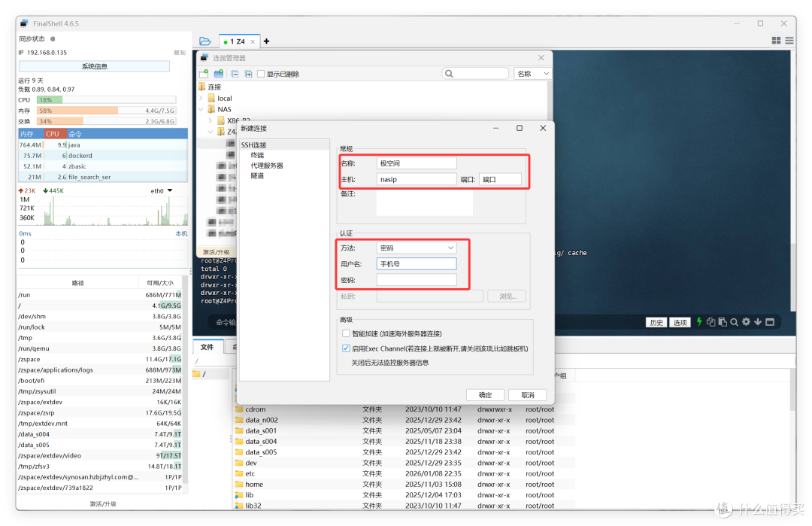Switch to the '文件' bottom tab

point(208,347)
